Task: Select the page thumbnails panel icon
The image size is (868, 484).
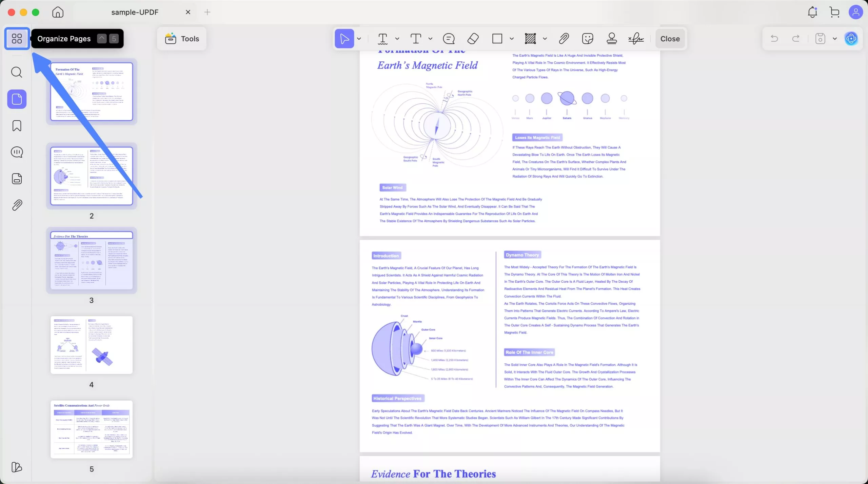Action: click(x=17, y=99)
